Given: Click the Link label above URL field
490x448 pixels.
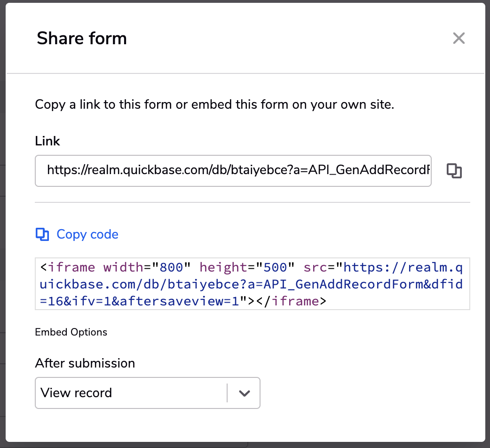Looking at the screenshot, I should [47, 141].
